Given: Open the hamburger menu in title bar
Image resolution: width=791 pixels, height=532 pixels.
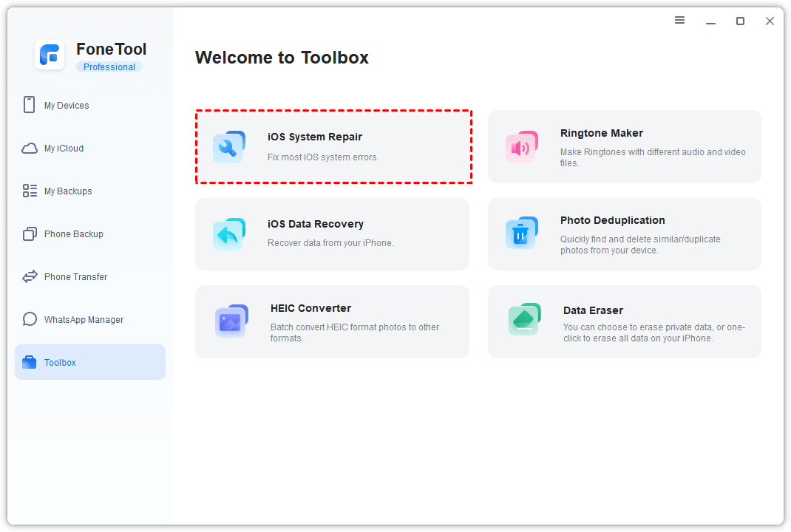Looking at the screenshot, I should point(679,21).
